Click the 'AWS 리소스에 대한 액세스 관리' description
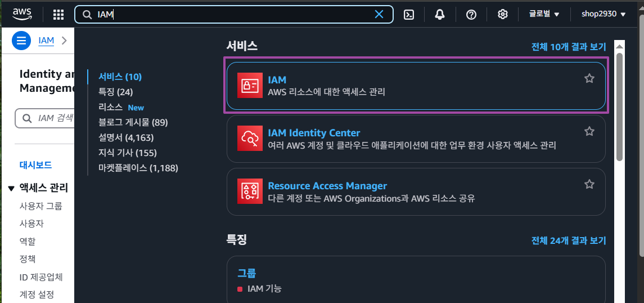 327,92
